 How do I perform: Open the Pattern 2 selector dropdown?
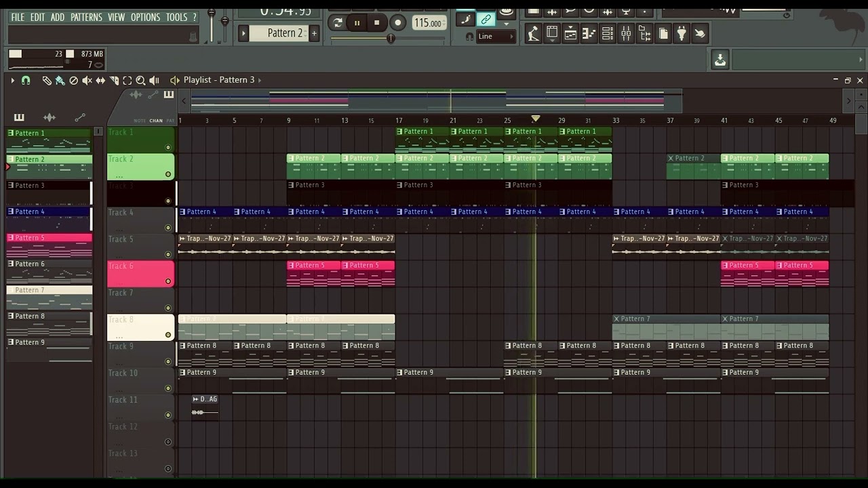279,33
